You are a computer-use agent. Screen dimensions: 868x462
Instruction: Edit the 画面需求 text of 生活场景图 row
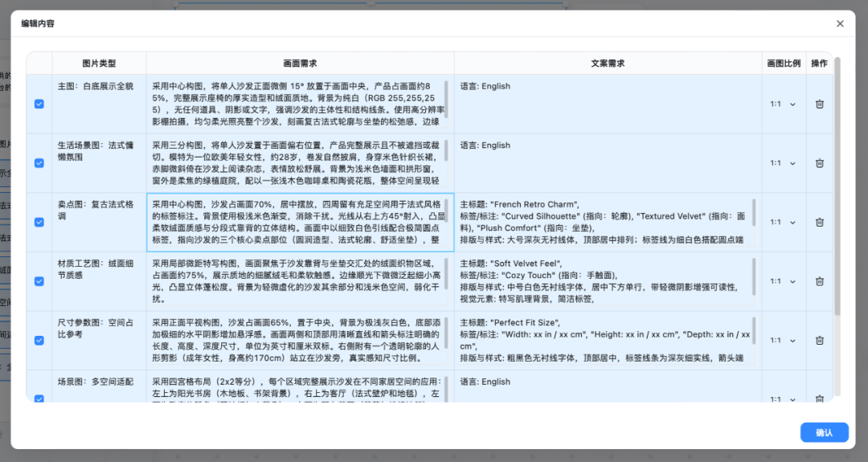[300, 163]
